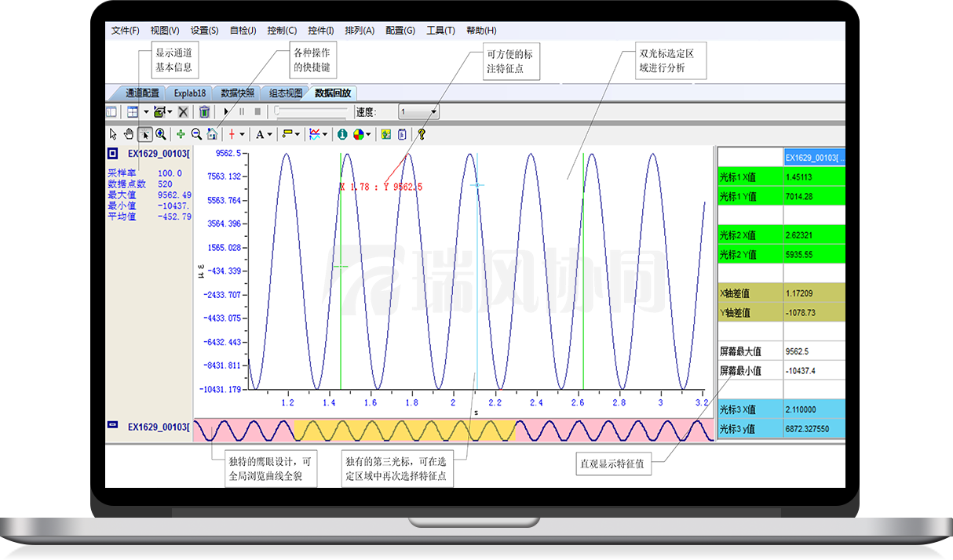953x560 pixels.
Task: Switch to the 通道配置 tab
Action: point(142,93)
